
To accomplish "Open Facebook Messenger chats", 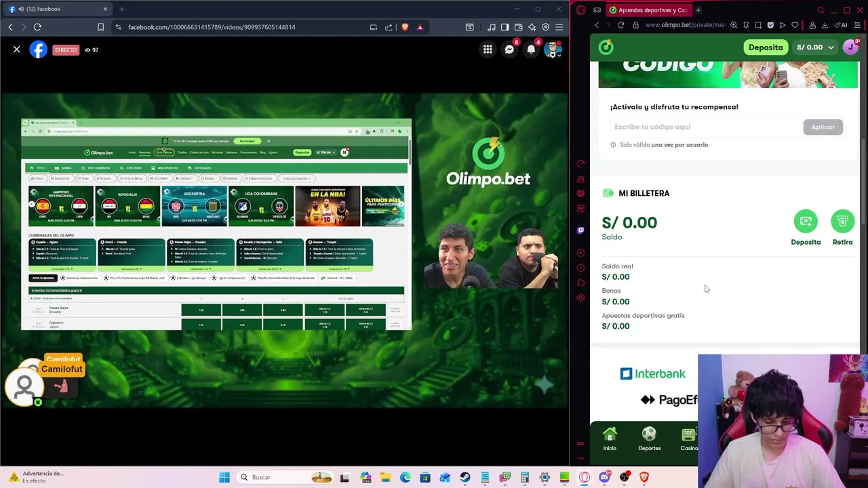I will (509, 49).
